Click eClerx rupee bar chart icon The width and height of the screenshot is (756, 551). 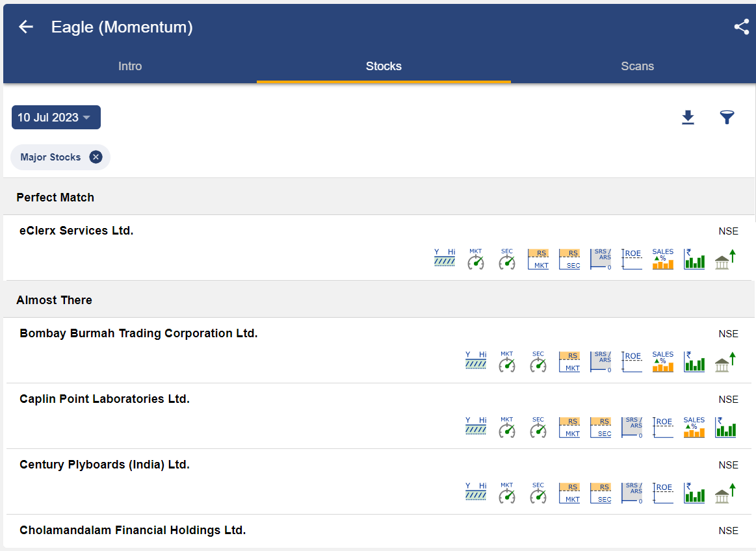(x=694, y=259)
